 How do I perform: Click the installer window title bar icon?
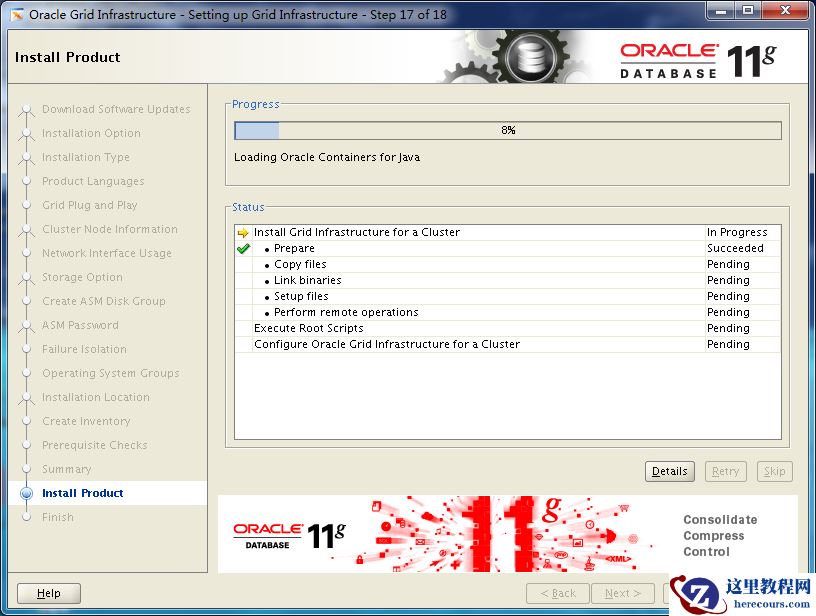(17, 15)
